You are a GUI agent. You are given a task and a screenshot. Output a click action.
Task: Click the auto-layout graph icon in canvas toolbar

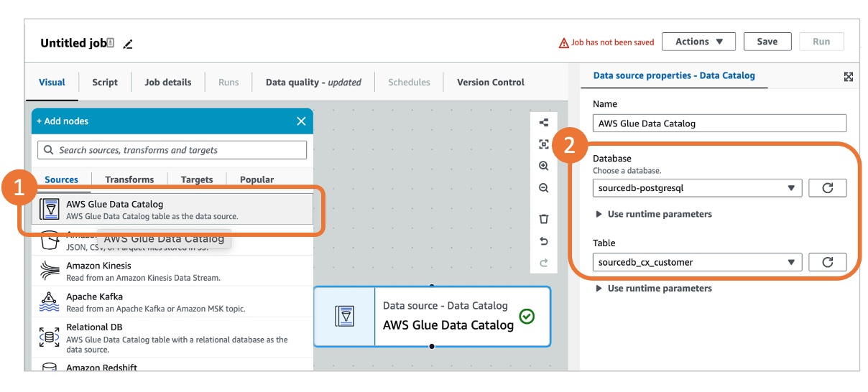coord(544,123)
